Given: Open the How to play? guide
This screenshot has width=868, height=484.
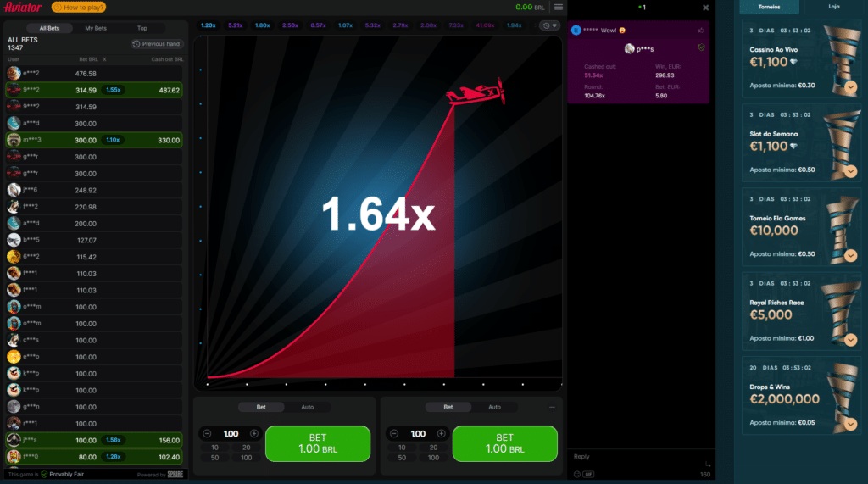Looking at the screenshot, I should 79,7.
